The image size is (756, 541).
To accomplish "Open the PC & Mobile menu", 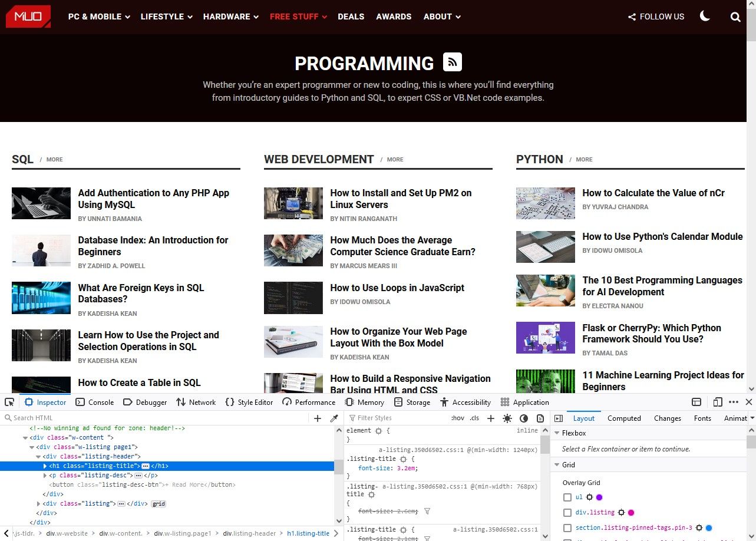I will tap(99, 17).
